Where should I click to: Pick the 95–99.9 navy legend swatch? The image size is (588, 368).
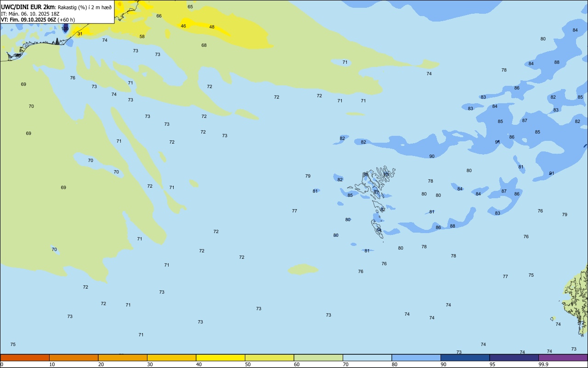click(514, 357)
